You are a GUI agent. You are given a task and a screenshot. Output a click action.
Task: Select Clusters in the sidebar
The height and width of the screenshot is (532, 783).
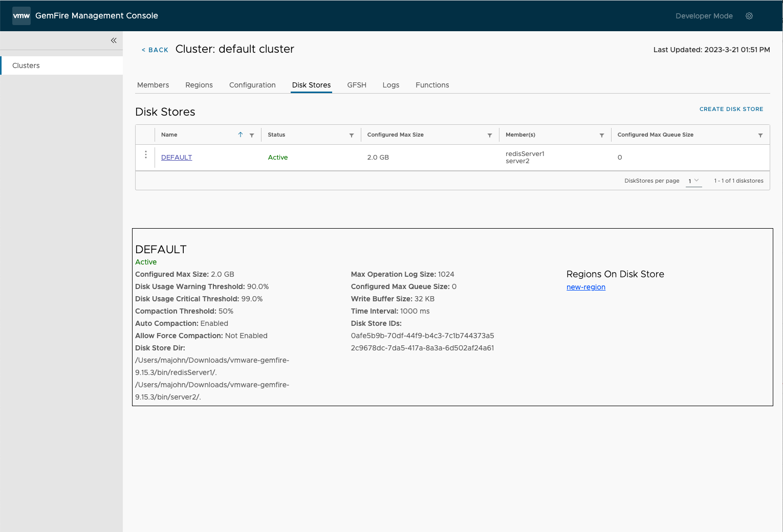click(x=61, y=65)
